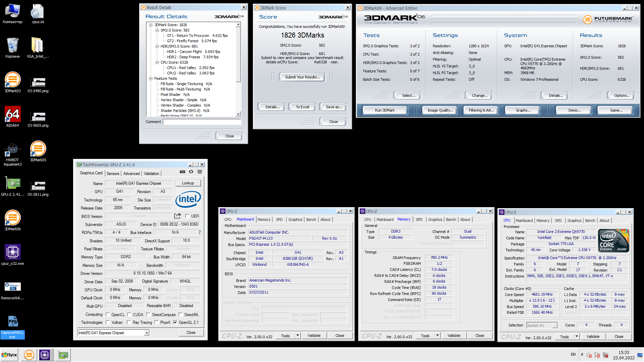This screenshot has width=644, height=362.
Task: Toggle the DirectML checkbox
Action: pyautogui.click(x=180, y=315)
